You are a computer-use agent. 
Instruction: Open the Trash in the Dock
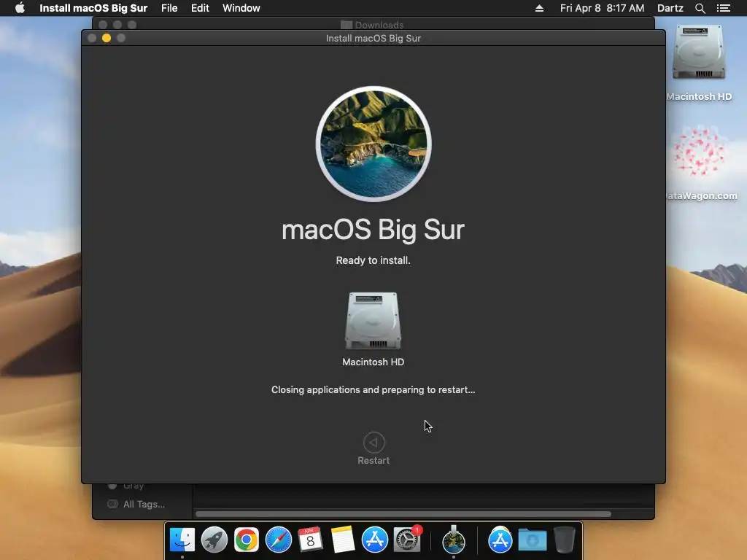[x=565, y=540]
